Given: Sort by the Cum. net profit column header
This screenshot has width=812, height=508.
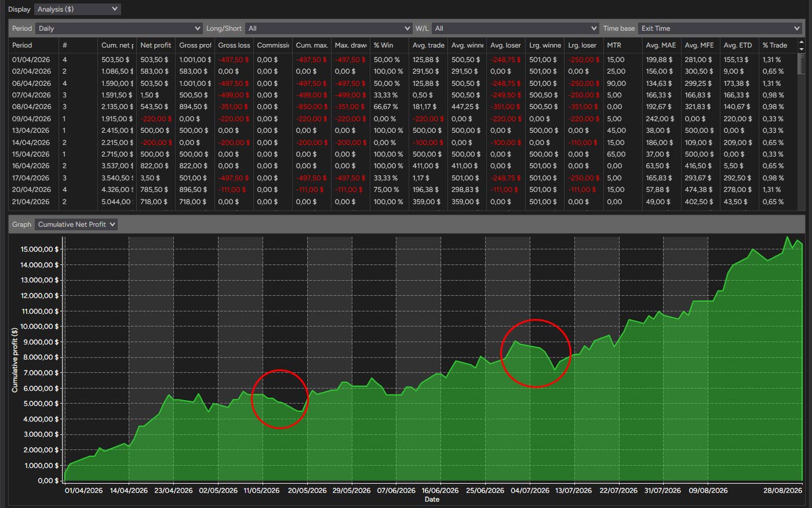Looking at the screenshot, I should pyautogui.click(x=117, y=45).
